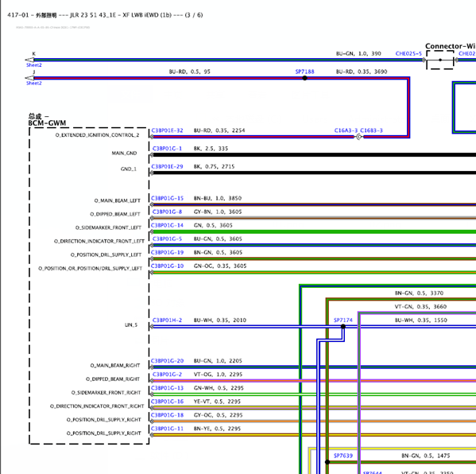
Task: Open connector pin C3BP01G-1
Action: (167, 148)
